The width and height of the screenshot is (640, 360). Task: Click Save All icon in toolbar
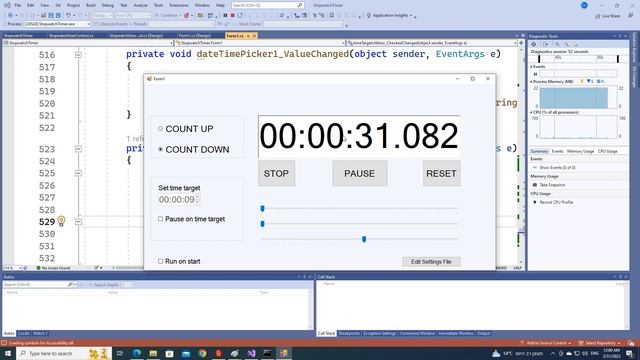pyautogui.click(x=58, y=16)
